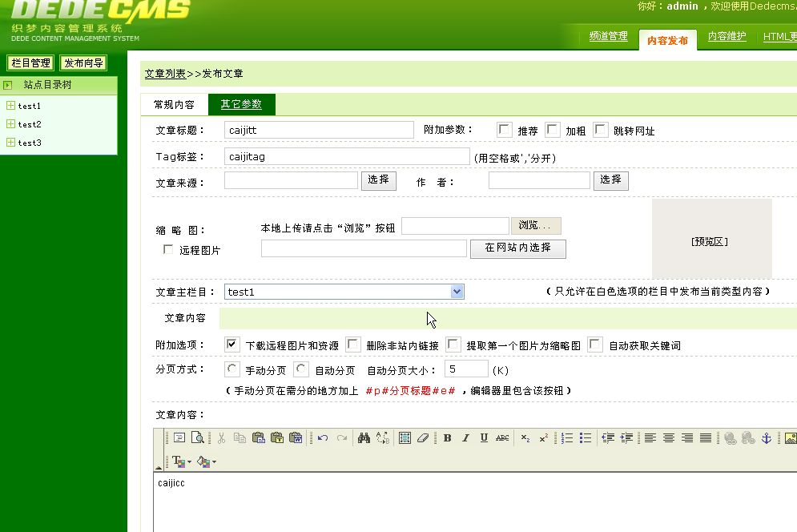The image size is (797, 532).
Task: Click the Undo arrow in editor toolbar
Action: [x=323, y=438]
